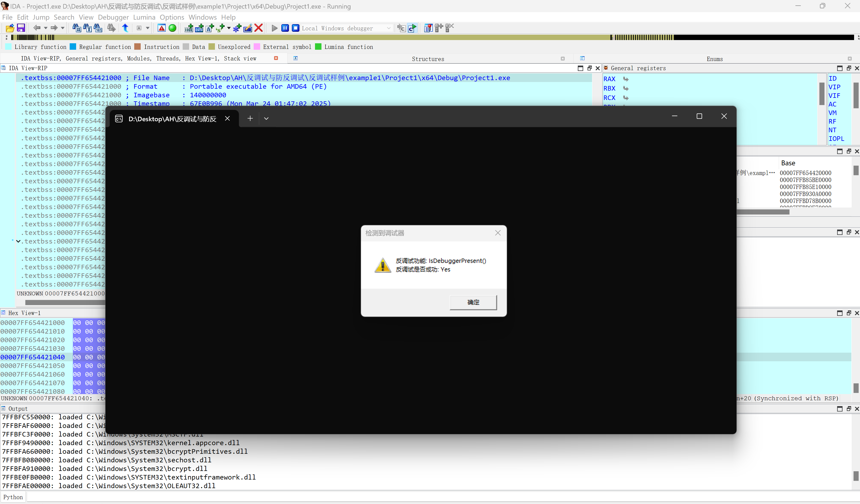Pause the running debugged process
Image resolution: width=860 pixels, height=504 pixels.
click(x=285, y=28)
